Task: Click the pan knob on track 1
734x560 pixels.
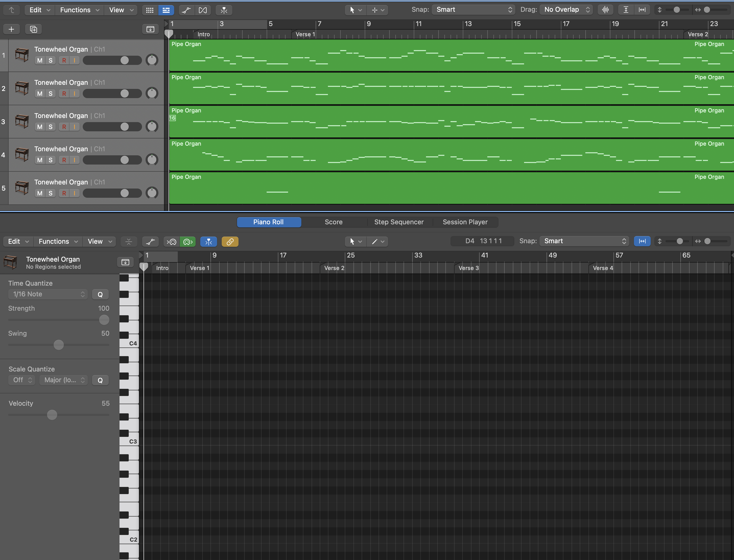Action: pos(152,60)
